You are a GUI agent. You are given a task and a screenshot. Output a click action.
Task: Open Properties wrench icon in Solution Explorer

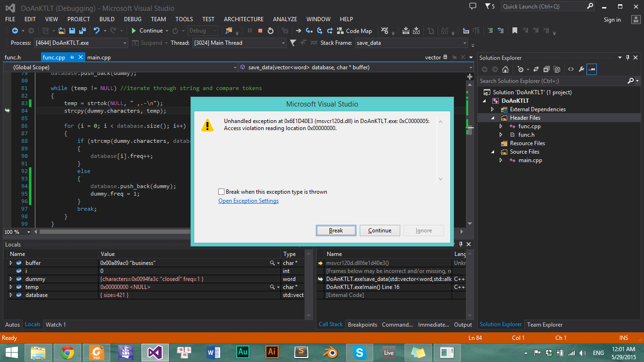[x=581, y=69]
